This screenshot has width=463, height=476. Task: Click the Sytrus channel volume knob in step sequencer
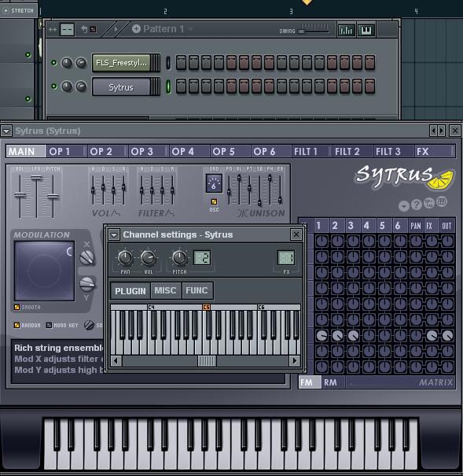pos(81,87)
